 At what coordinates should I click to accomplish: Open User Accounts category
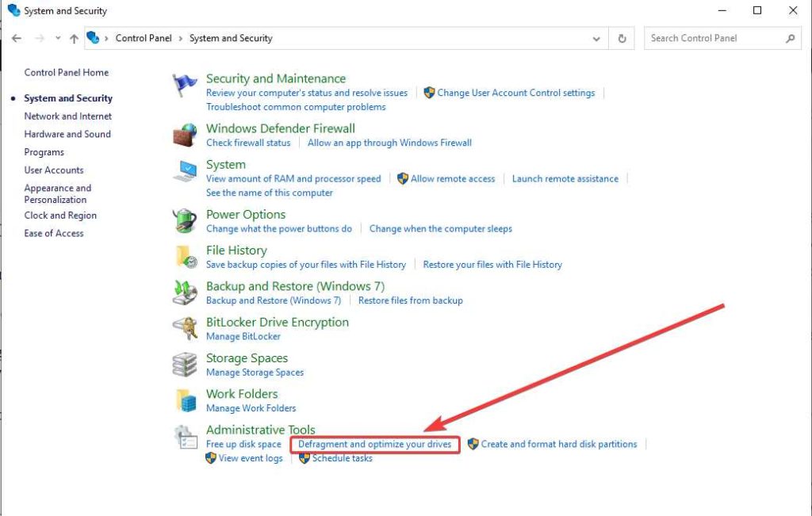pyautogui.click(x=54, y=170)
